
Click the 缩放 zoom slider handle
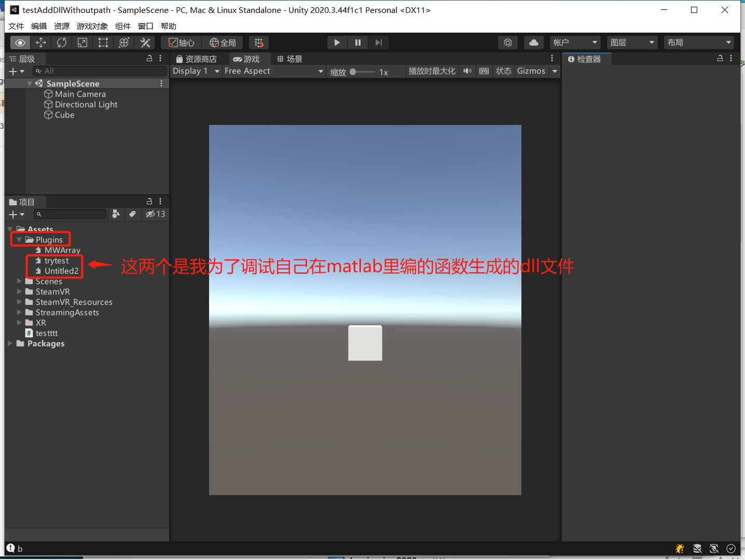(x=353, y=72)
